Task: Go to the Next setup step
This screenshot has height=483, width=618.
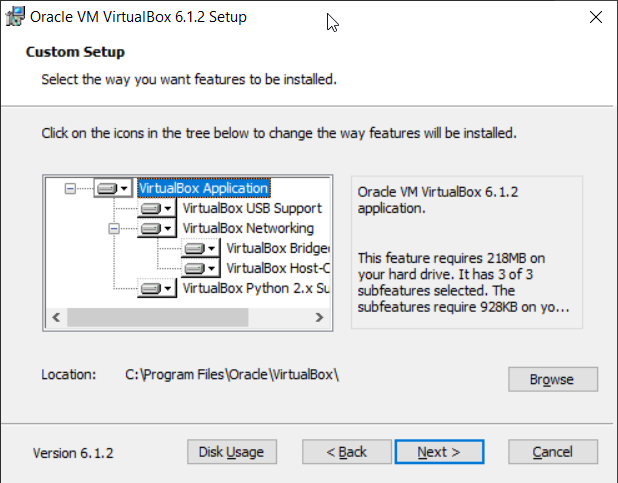Action: click(439, 452)
